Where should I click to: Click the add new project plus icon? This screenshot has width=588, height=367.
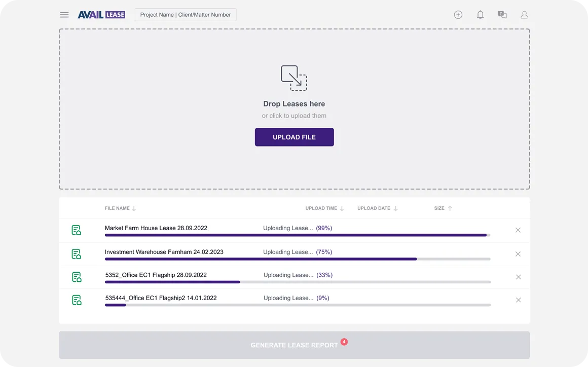(458, 15)
